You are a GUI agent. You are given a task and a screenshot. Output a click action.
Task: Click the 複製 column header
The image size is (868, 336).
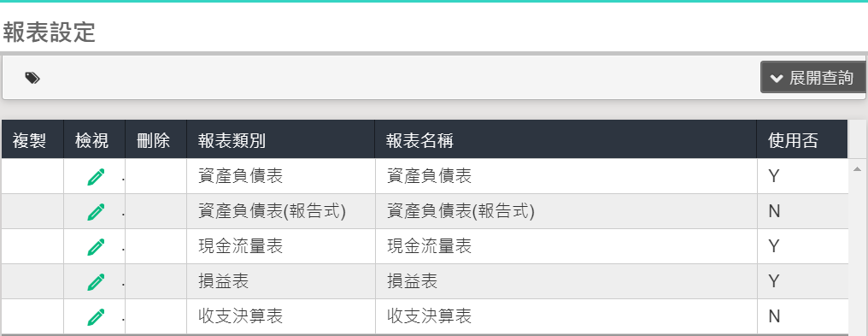[32, 139]
